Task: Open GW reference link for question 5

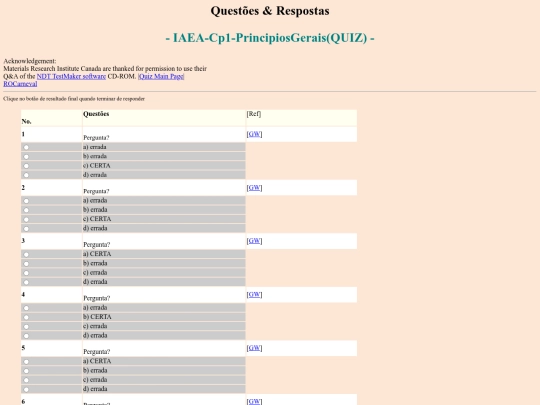Action: (x=255, y=348)
